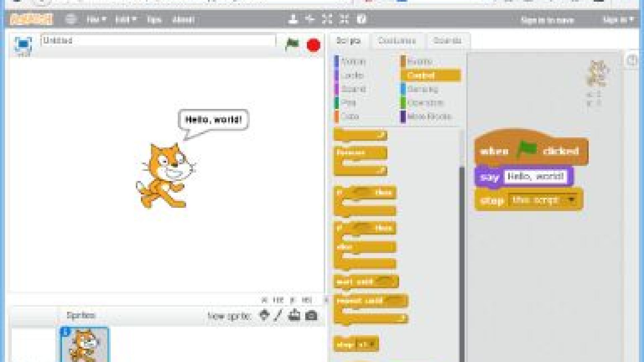The height and width of the screenshot is (362, 644).
Task: Select the Delete scissors tool in toolbar
Action: click(x=310, y=19)
